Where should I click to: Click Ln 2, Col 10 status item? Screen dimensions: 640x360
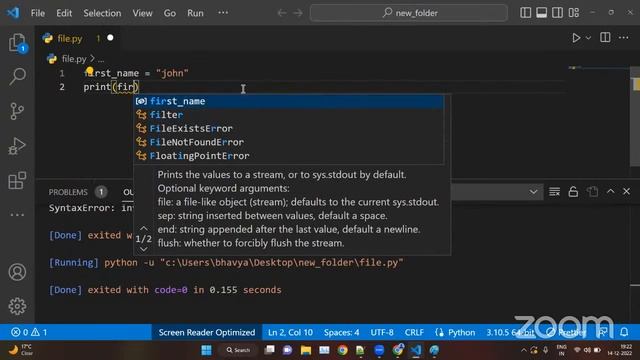pos(290,332)
